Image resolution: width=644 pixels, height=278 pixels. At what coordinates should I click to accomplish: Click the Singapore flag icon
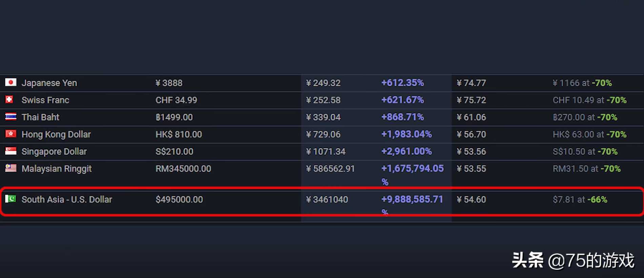tap(11, 151)
